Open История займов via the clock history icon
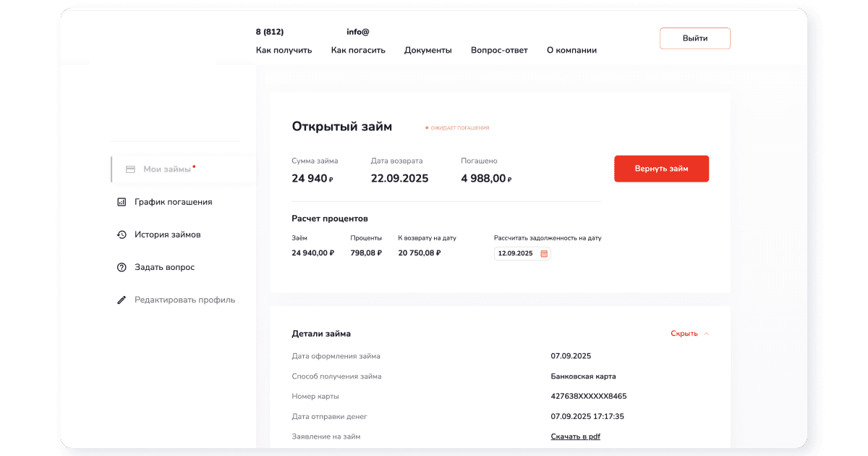The height and width of the screenshot is (456, 868). point(122,235)
